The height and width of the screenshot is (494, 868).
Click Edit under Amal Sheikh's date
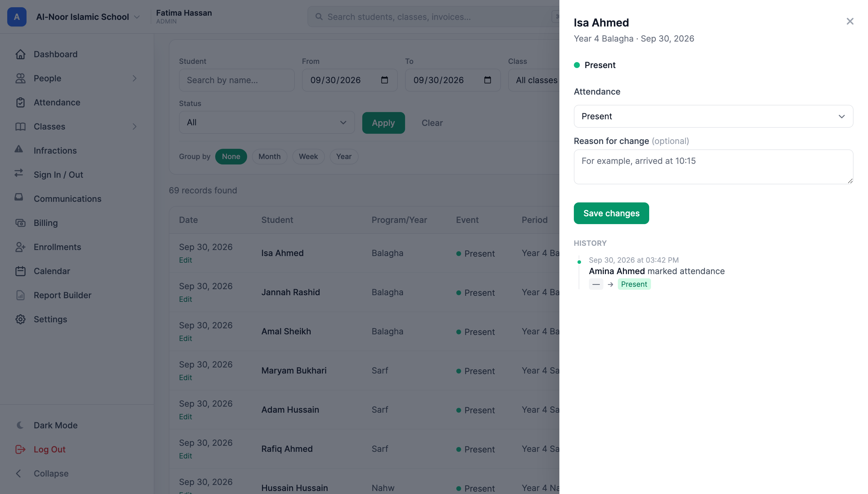(x=185, y=338)
